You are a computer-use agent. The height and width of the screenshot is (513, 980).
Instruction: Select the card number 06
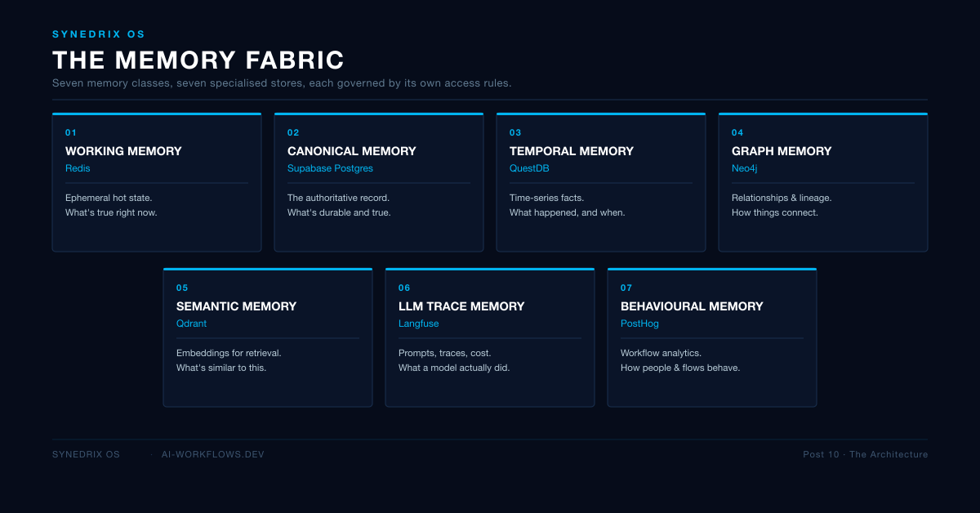click(x=404, y=288)
